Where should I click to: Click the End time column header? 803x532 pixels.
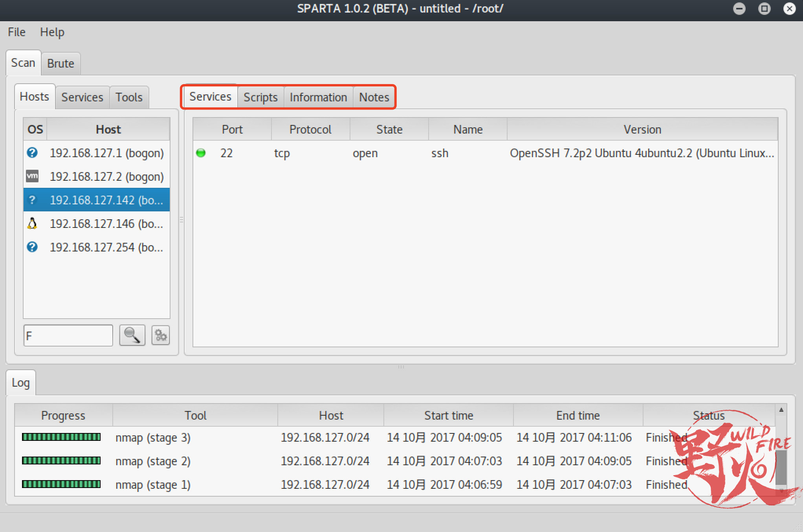point(578,415)
